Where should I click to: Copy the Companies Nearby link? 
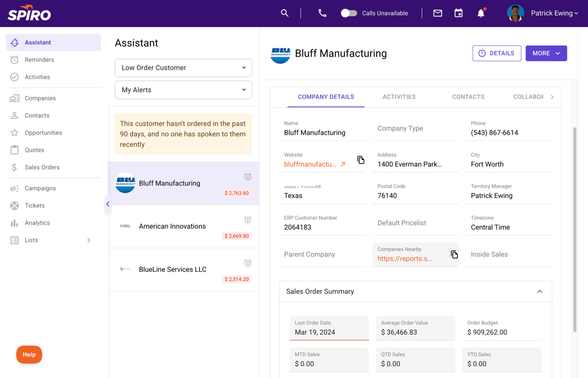(x=454, y=255)
